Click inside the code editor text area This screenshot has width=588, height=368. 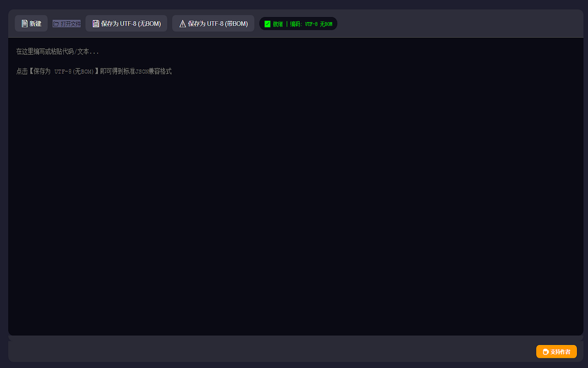coord(296,186)
